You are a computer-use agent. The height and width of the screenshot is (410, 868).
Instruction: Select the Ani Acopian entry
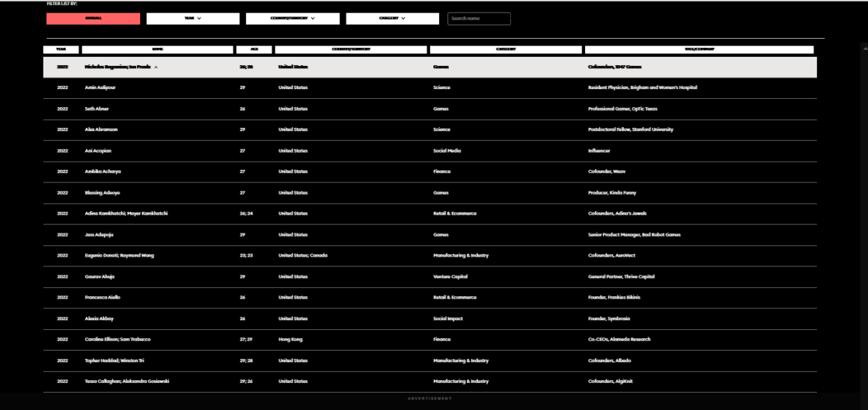(98, 150)
